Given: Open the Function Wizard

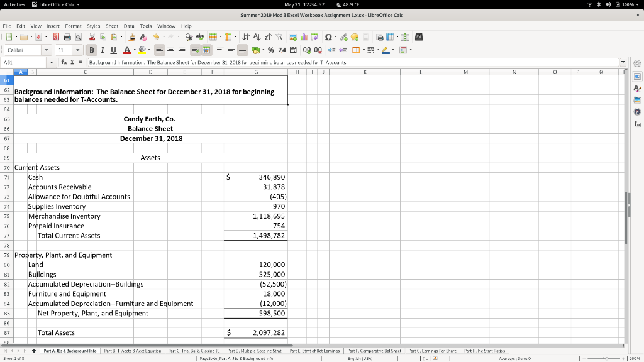Looking at the screenshot, I should (65, 61).
